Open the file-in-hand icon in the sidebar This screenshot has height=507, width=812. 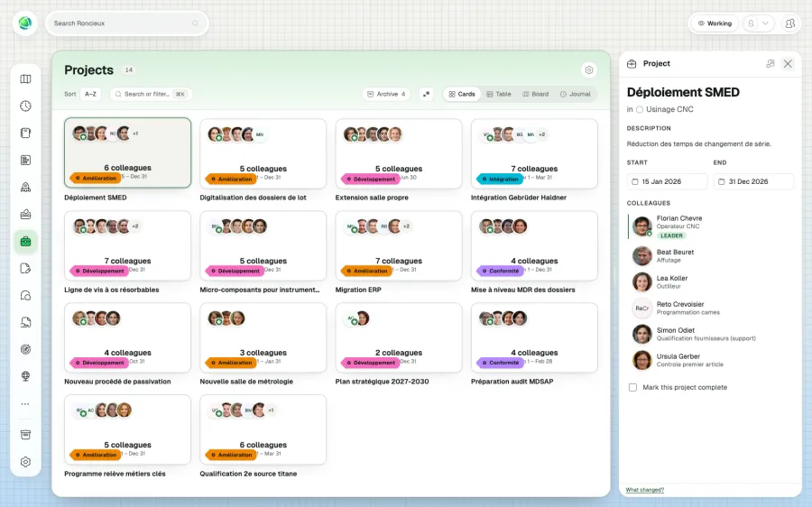(x=25, y=323)
